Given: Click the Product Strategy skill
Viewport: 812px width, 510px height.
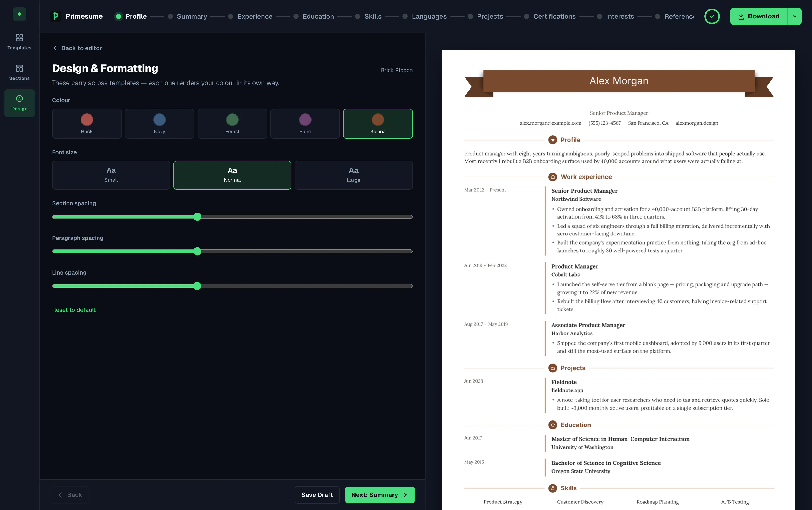Looking at the screenshot, I should [x=503, y=502].
